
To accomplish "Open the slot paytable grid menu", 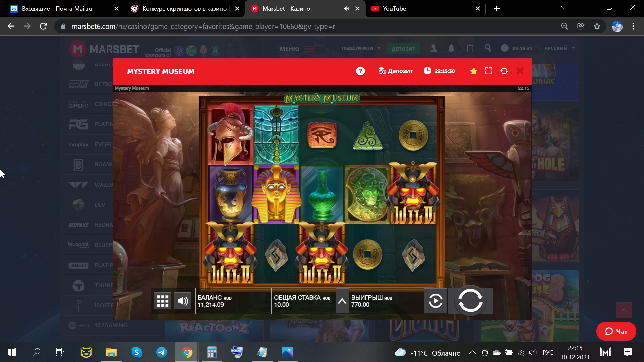I will click(x=163, y=301).
